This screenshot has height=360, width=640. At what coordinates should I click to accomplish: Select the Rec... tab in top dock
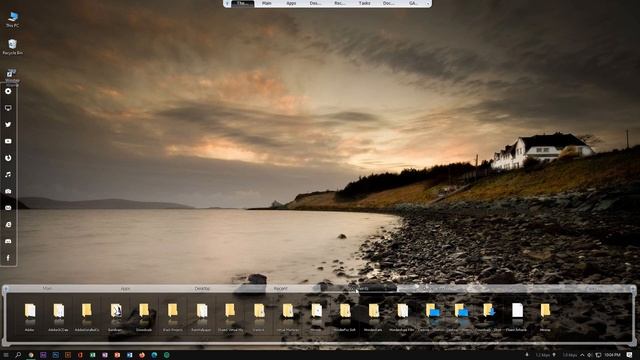pyautogui.click(x=340, y=3)
